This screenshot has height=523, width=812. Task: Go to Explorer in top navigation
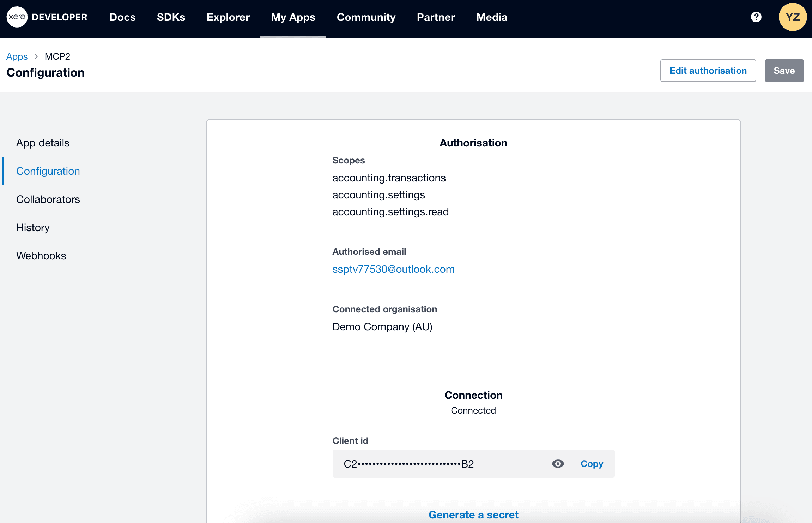(228, 17)
